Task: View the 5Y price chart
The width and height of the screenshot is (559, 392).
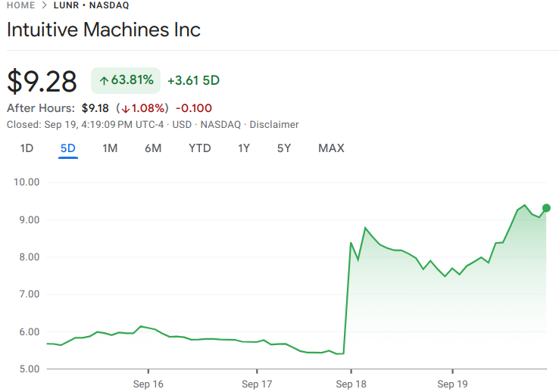Action: (x=284, y=148)
